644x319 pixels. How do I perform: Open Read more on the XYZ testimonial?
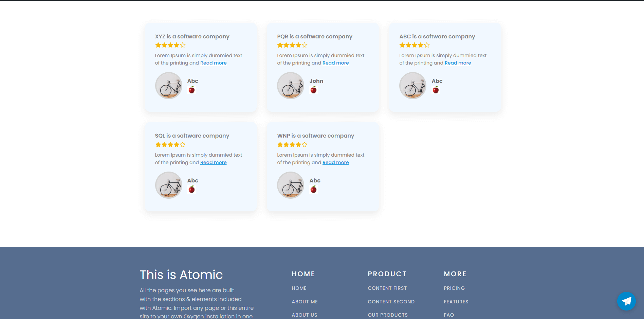(213, 63)
